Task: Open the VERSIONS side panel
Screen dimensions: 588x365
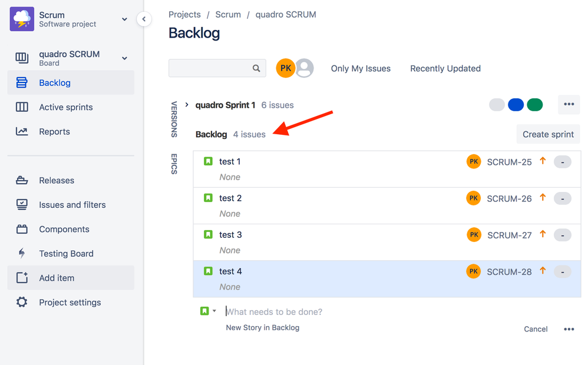Action: point(174,119)
